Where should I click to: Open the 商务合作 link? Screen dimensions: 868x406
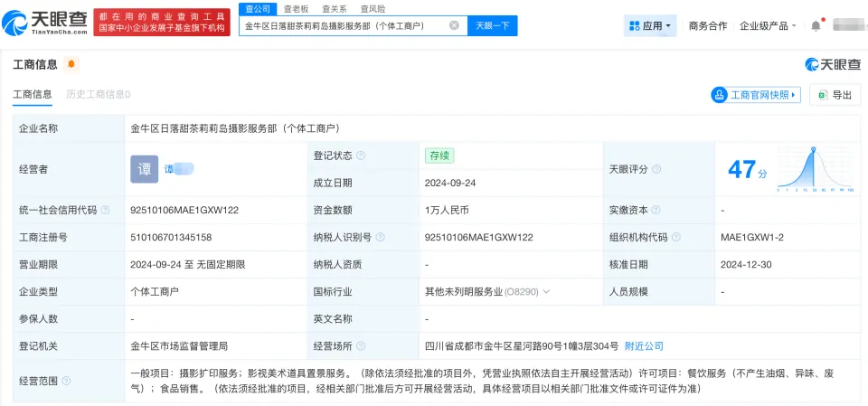click(707, 25)
